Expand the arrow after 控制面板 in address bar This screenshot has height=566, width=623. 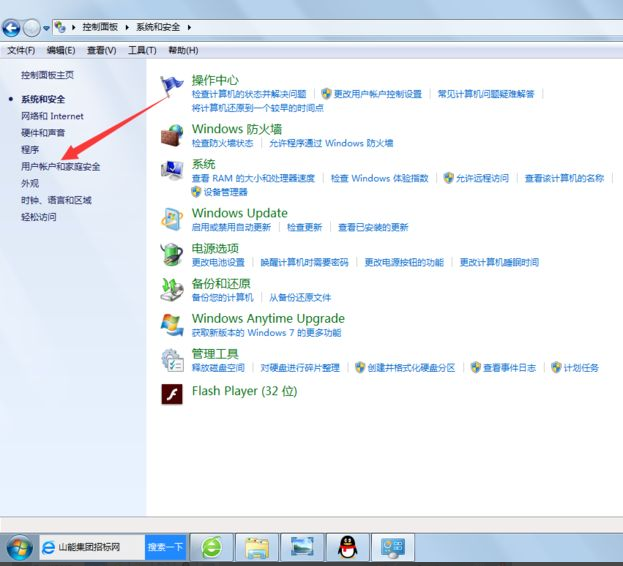[x=127, y=28]
